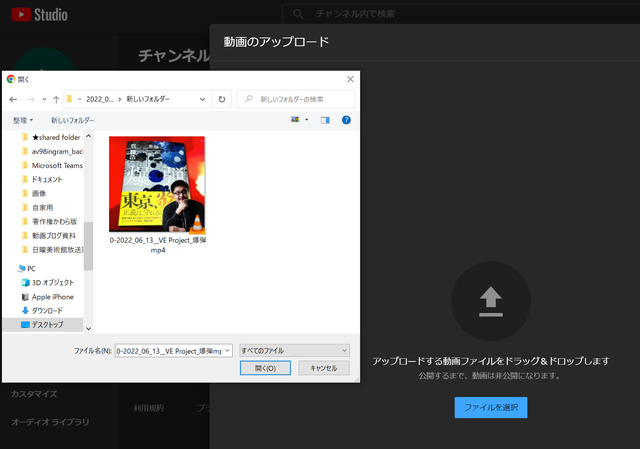Image resolution: width=640 pixels, height=449 pixels.
Task: Click navigation pane scroll up arrow
Action: click(89, 136)
